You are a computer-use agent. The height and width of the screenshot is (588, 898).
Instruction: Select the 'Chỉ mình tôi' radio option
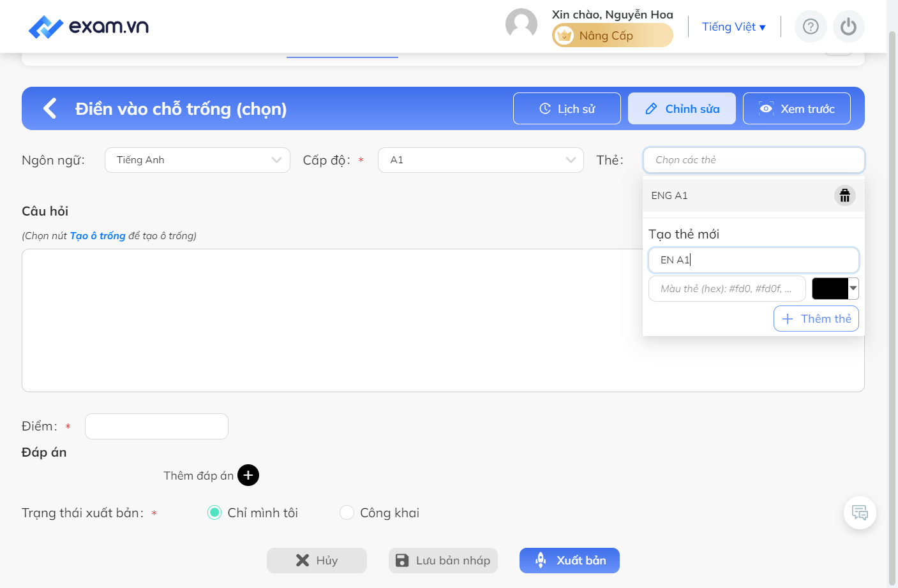[214, 513]
